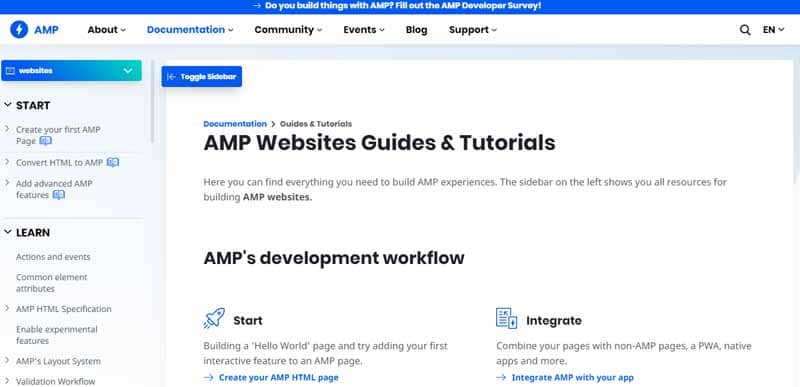Open the AMP Developer Survey banner link
The height and width of the screenshot is (387, 800).
click(397, 6)
